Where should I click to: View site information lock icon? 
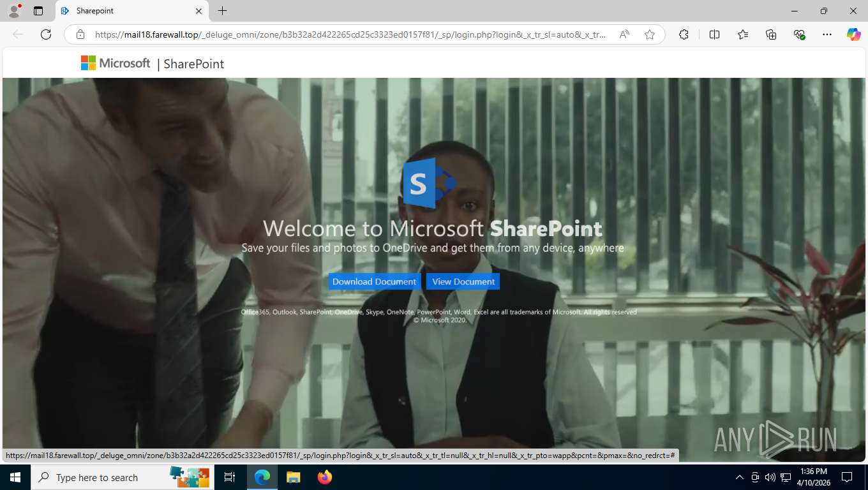pyautogui.click(x=80, y=34)
